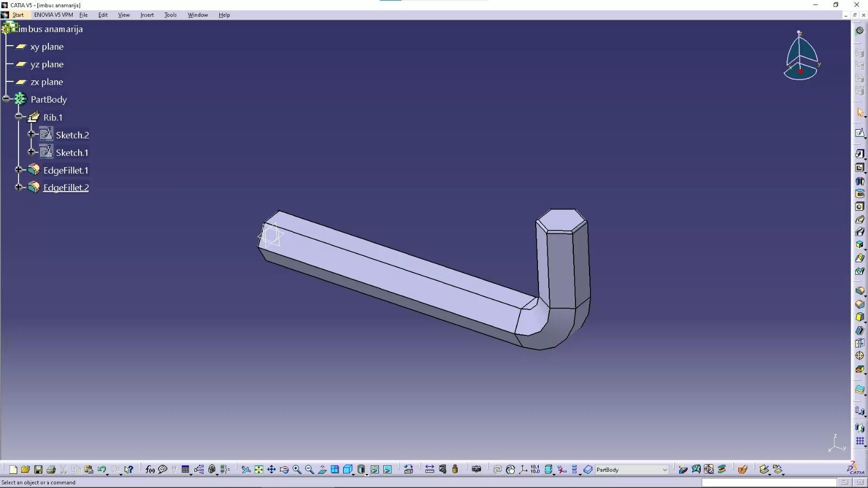Open the Tools menu
Image resolution: width=868 pixels, height=488 pixels.
[170, 15]
